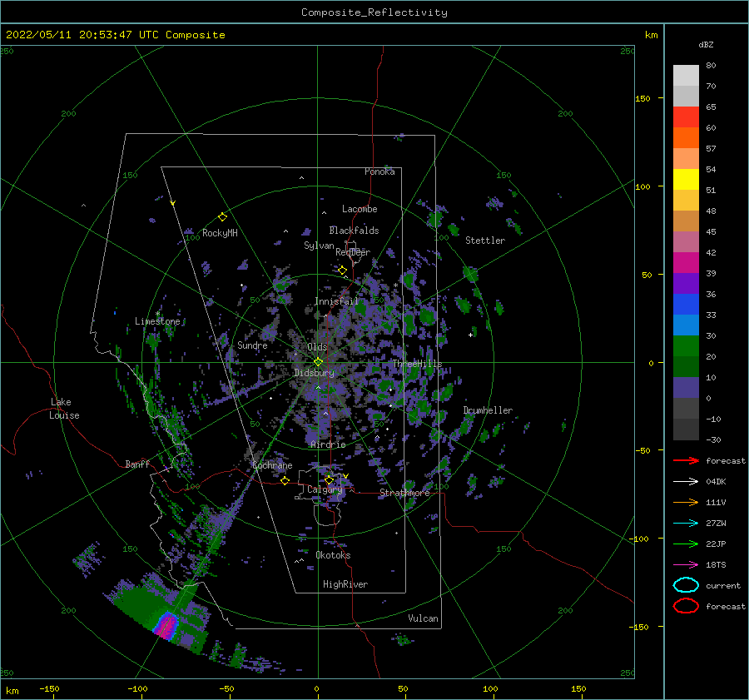
Task: Click the Limestone label
Action: pyautogui.click(x=157, y=321)
